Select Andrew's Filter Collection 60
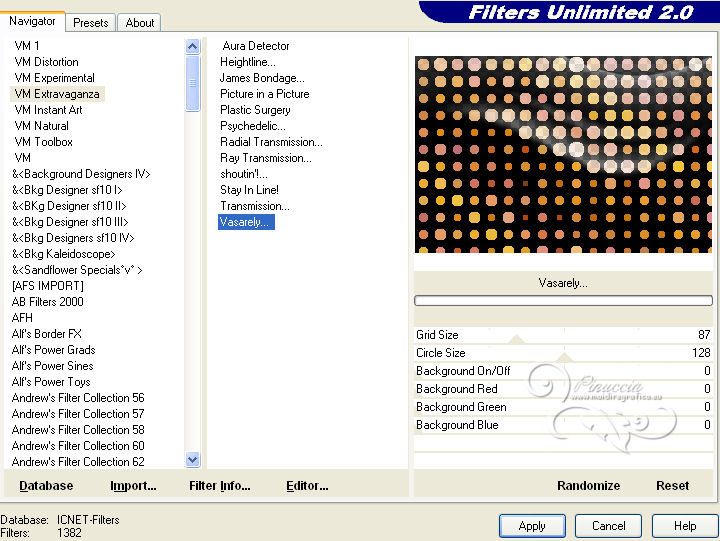 pyautogui.click(x=78, y=446)
